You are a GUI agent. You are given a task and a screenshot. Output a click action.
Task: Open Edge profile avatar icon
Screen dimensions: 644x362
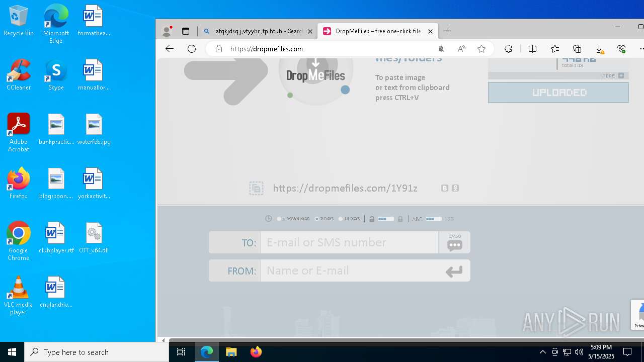167,31
